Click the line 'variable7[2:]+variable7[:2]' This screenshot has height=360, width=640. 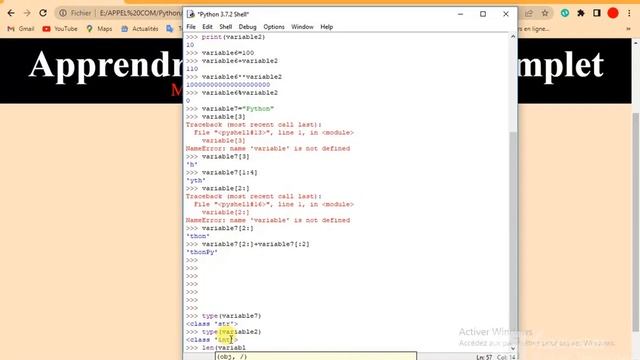coord(256,244)
